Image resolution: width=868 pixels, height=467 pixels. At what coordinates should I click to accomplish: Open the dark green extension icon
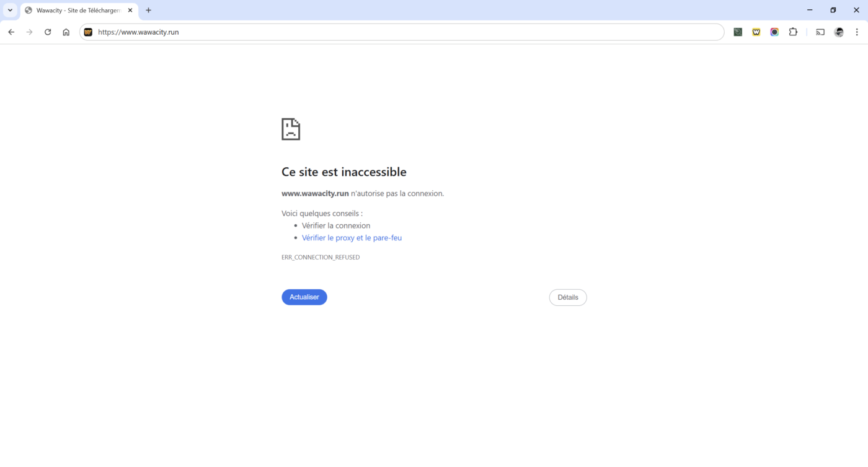738,32
